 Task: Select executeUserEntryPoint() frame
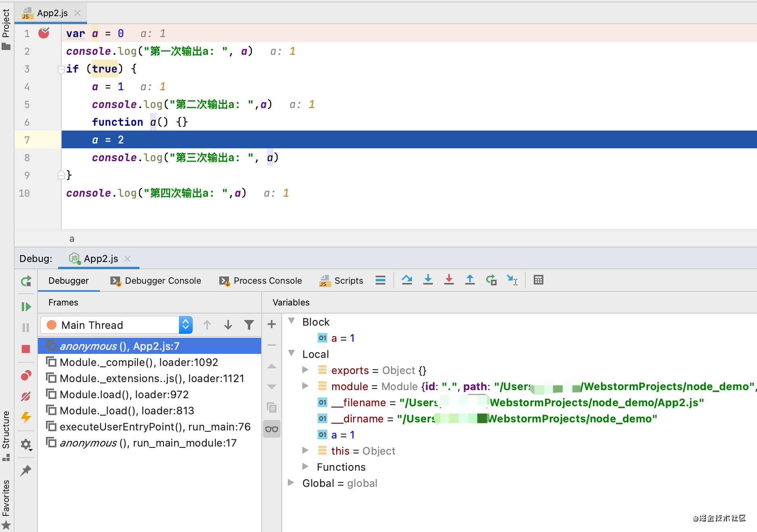(x=150, y=426)
